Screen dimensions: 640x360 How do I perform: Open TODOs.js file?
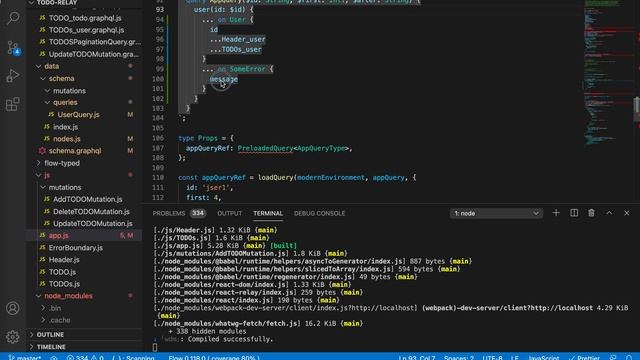[x=64, y=284]
